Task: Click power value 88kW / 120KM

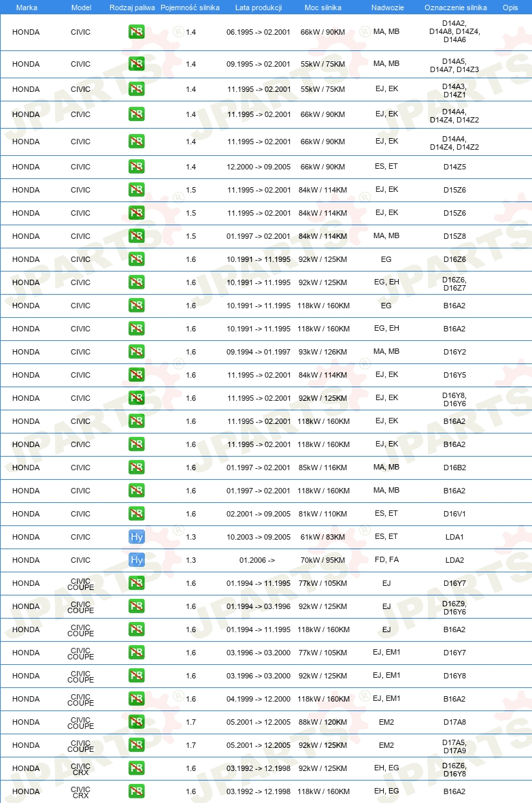Action: point(322,723)
